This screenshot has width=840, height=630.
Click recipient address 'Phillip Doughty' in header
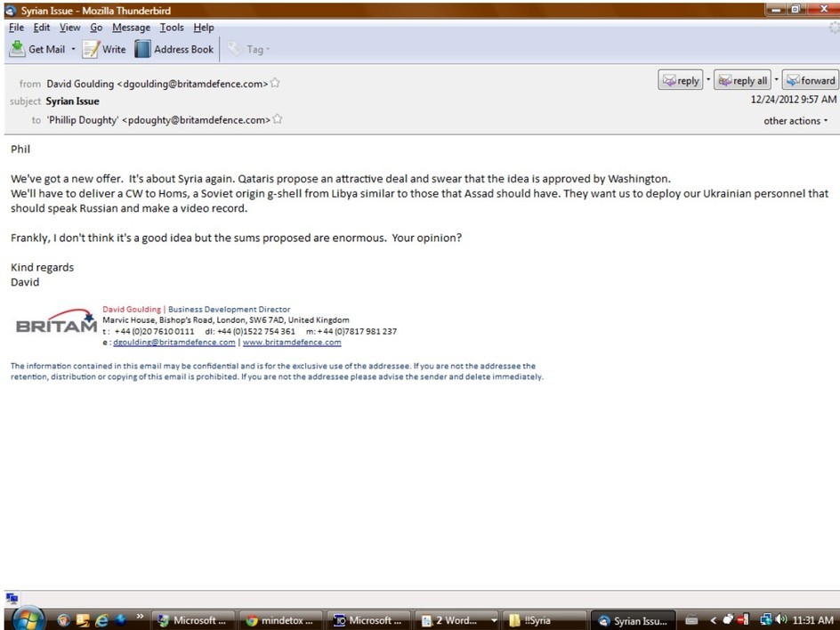coord(158,120)
